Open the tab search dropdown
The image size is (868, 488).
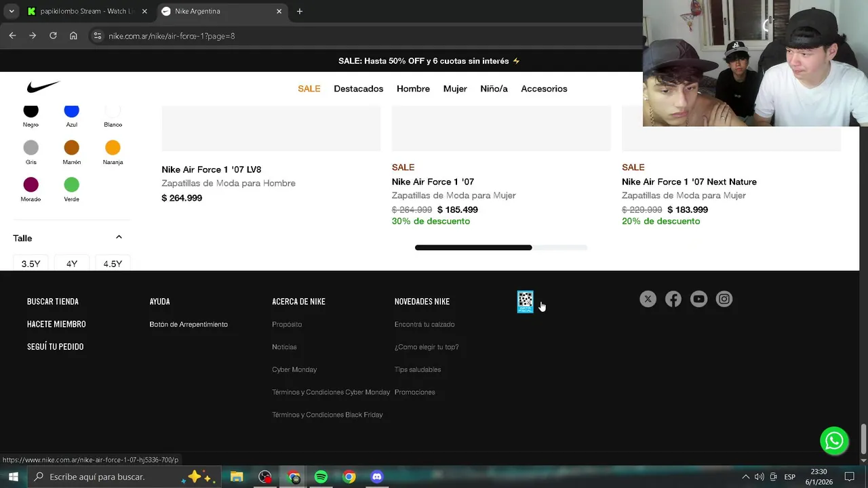(x=12, y=12)
